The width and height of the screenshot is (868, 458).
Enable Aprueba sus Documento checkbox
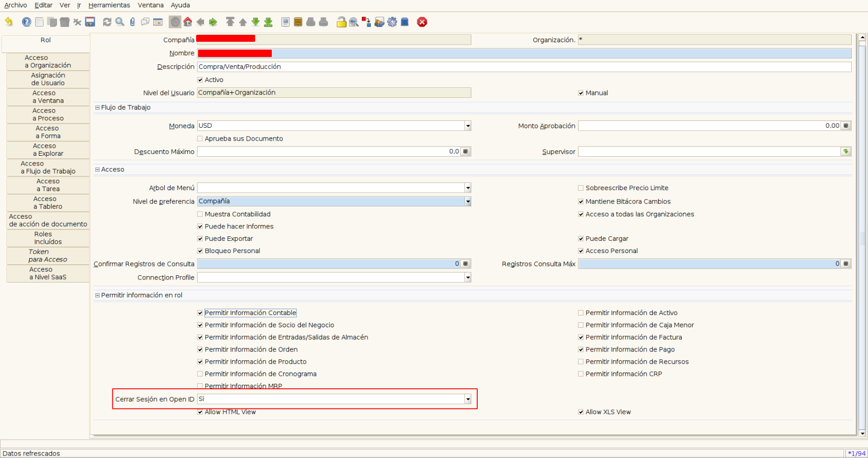point(200,139)
